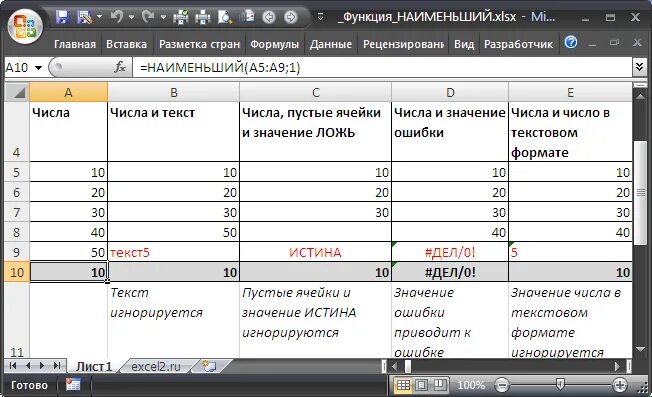
Task: Open the Главная ribbon tab
Action: click(x=75, y=44)
